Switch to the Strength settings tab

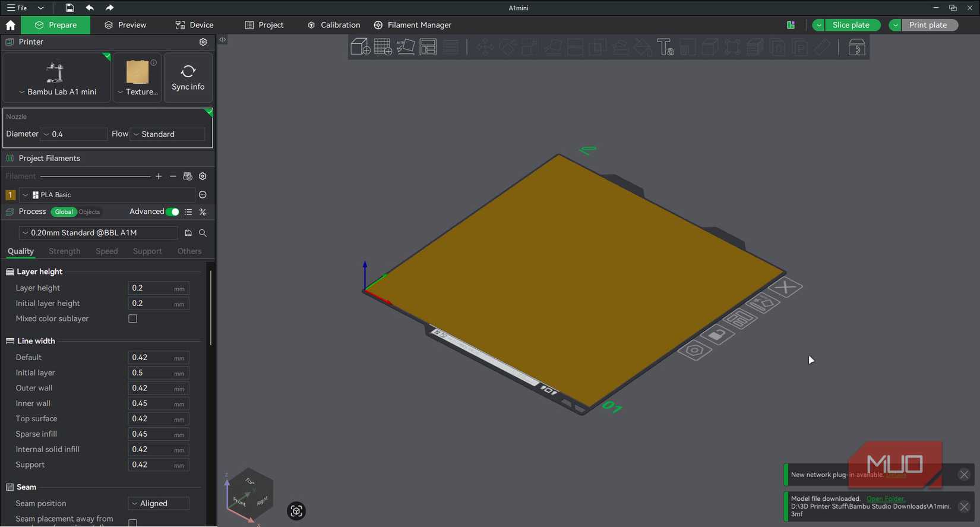click(x=65, y=251)
